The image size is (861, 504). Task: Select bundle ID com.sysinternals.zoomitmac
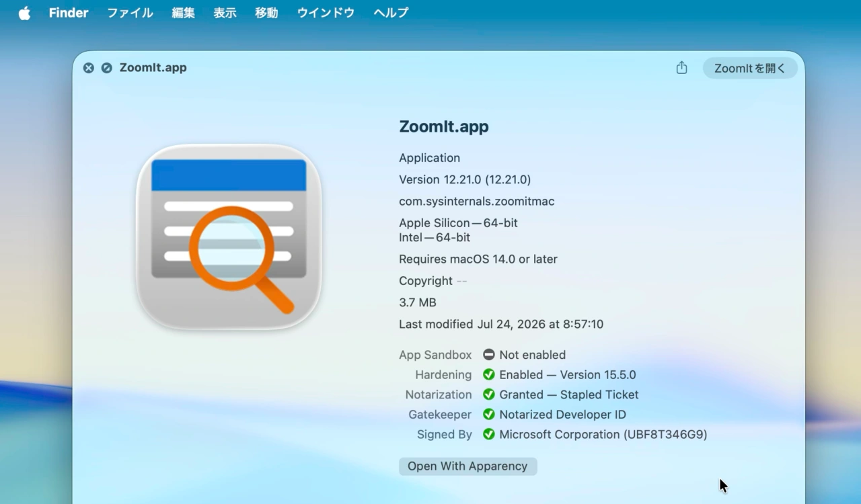pos(477,201)
